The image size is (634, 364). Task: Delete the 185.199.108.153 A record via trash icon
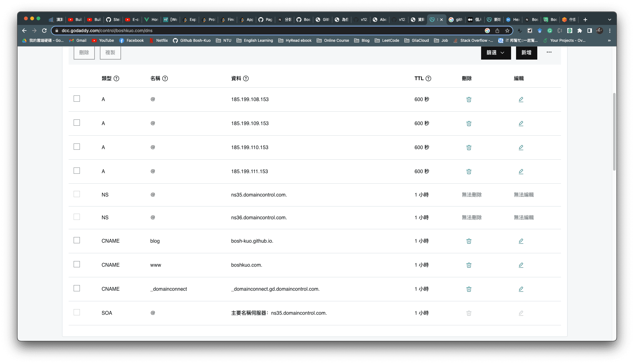[469, 99]
